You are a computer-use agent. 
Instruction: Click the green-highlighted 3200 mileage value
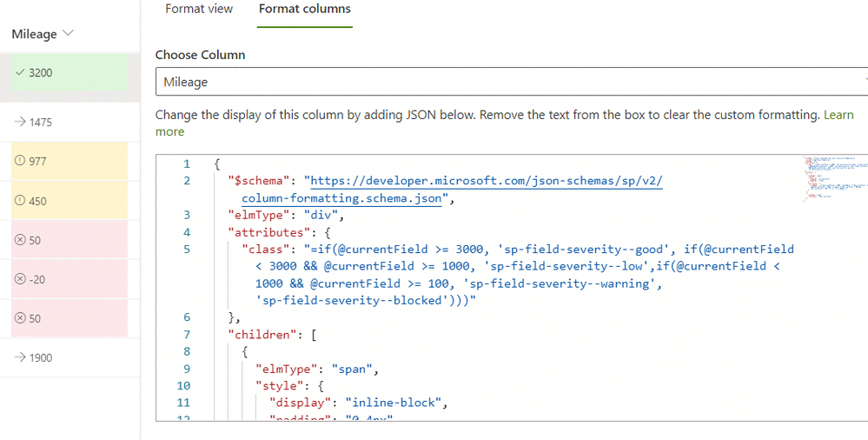[41, 73]
